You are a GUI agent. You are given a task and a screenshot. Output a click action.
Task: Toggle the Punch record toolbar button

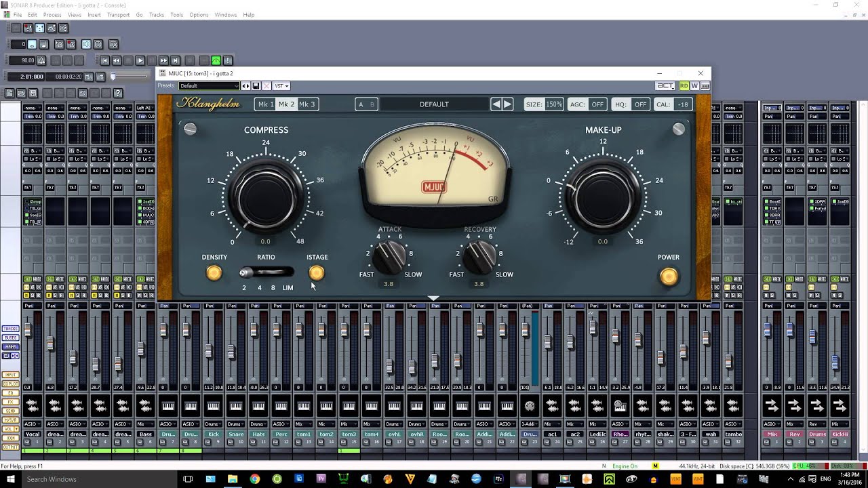coord(71,44)
